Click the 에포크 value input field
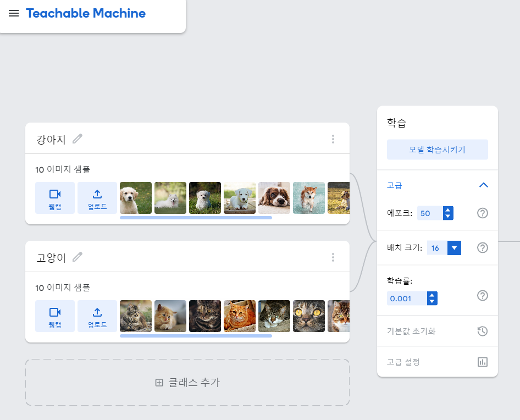This screenshot has width=520, height=420. click(430, 213)
